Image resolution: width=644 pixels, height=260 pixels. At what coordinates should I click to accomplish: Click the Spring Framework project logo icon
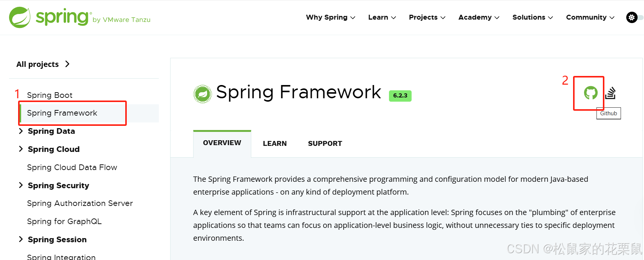pos(203,94)
